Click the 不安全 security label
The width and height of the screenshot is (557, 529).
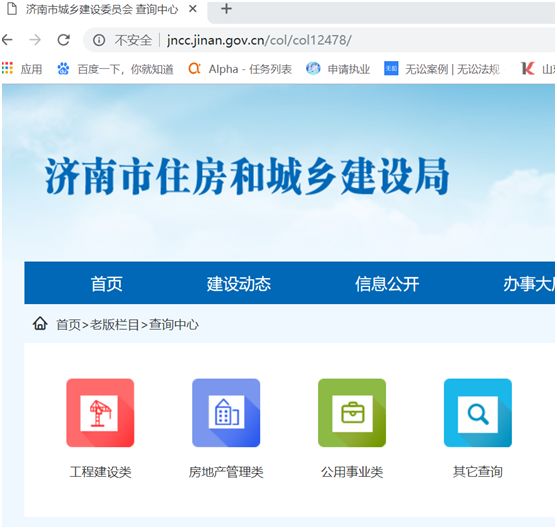tap(133, 40)
